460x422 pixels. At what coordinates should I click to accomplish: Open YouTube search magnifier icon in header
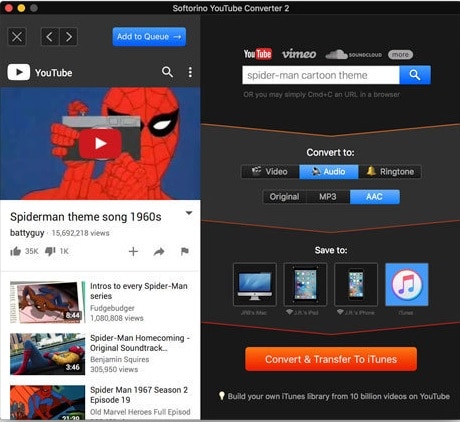167,72
